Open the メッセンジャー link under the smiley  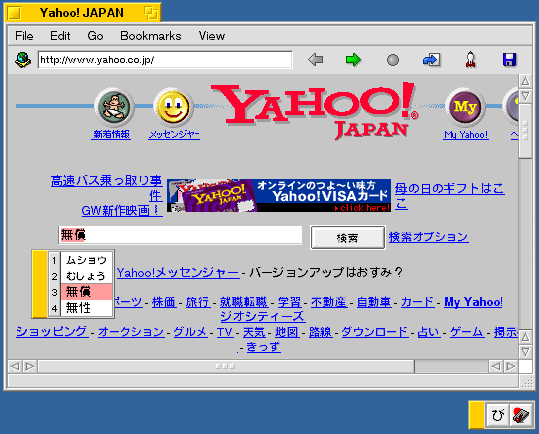click(x=174, y=134)
